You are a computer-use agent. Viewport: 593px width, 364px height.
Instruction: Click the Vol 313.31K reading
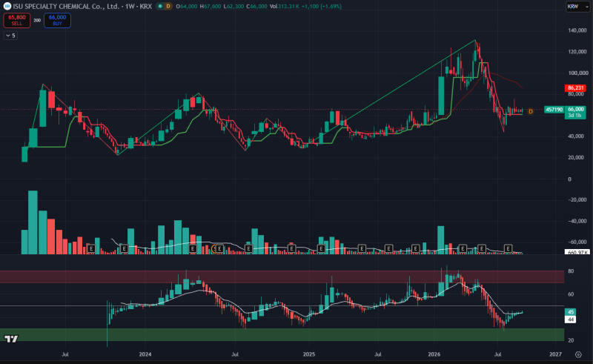(285, 7)
